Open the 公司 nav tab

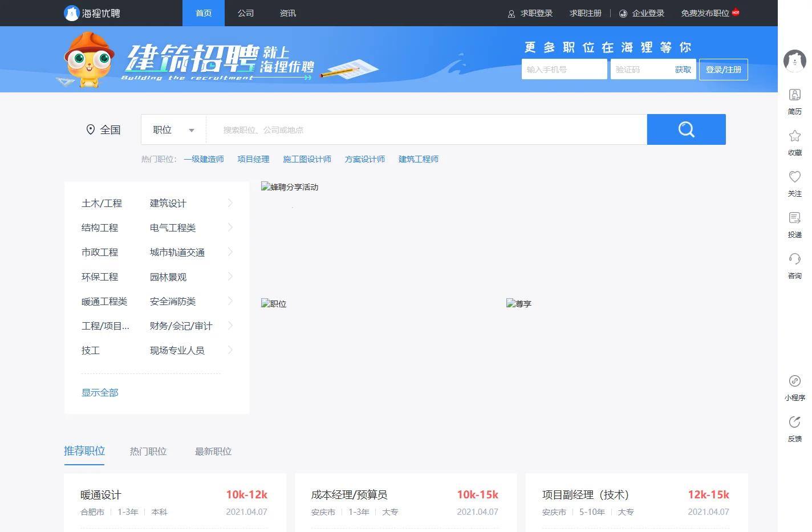click(x=246, y=13)
